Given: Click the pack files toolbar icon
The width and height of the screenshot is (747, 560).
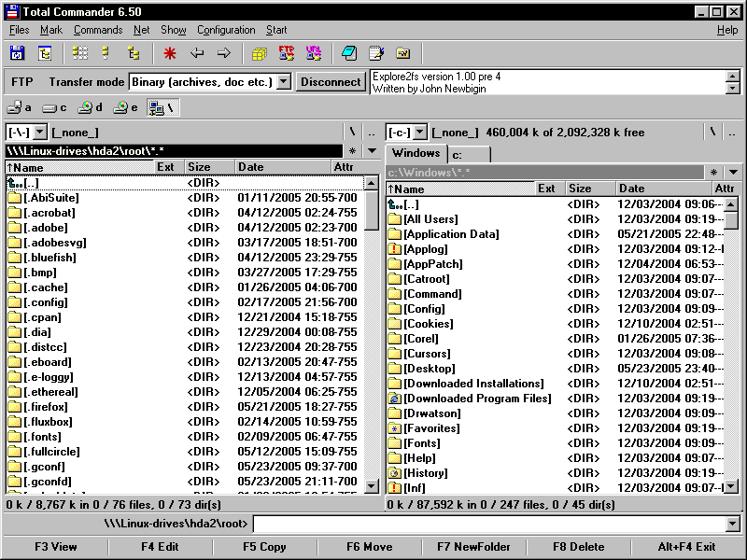Looking at the screenshot, I should (x=259, y=53).
